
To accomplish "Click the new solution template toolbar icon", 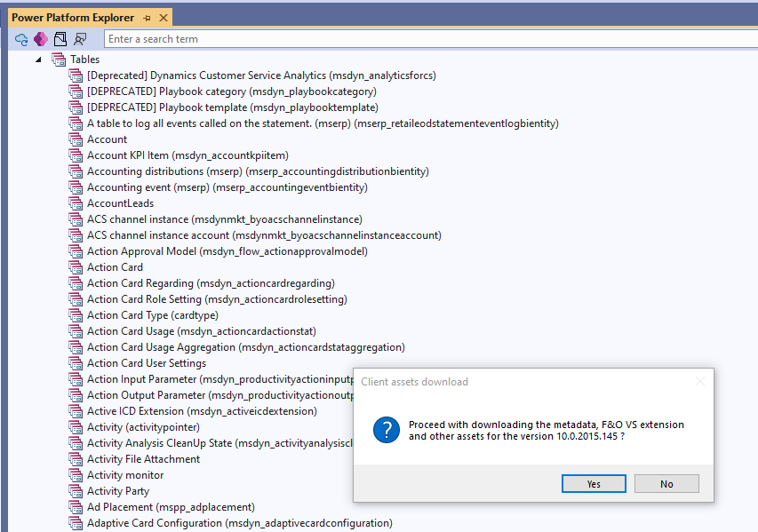I will (60, 39).
